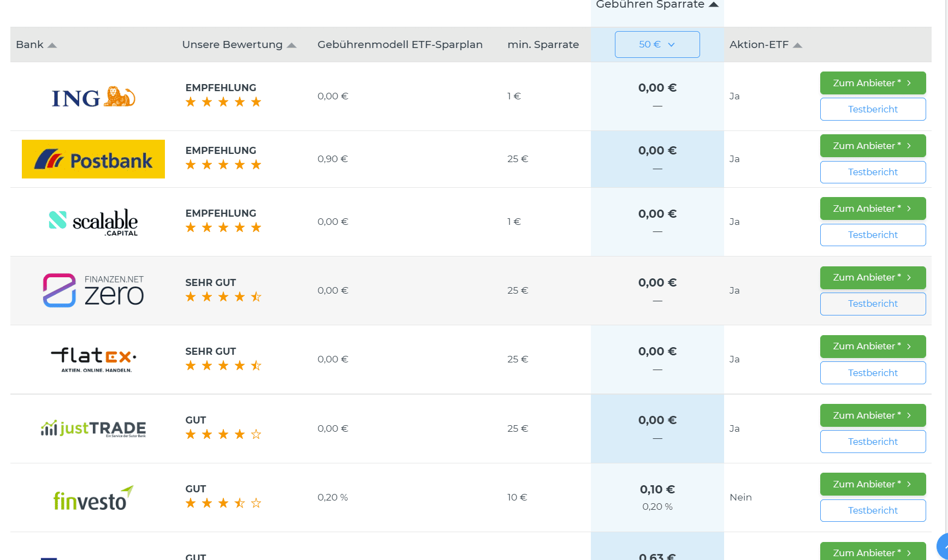The image size is (948, 560).
Task: Select finvesto's 10 € minimum rate
Action: click(517, 497)
